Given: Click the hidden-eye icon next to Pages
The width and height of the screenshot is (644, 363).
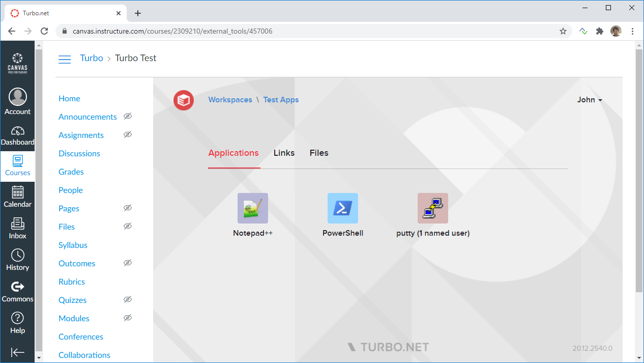Looking at the screenshot, I should (128, 208).
